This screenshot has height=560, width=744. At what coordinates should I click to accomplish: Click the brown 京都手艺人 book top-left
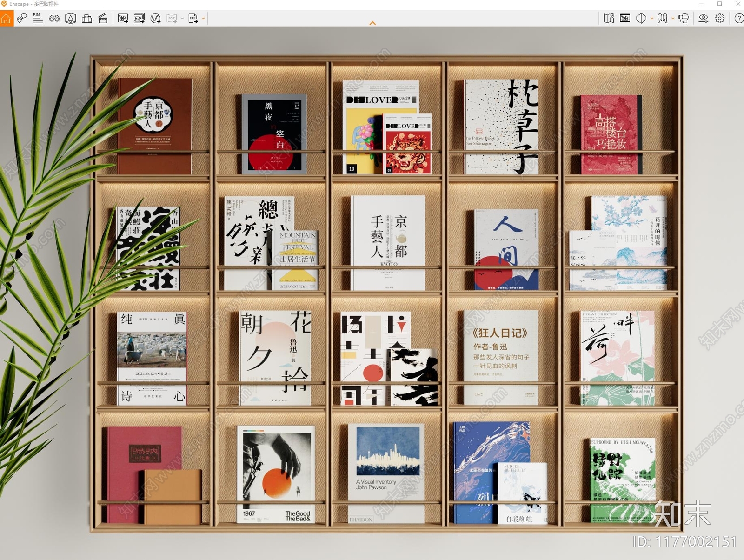click(155, 126)
